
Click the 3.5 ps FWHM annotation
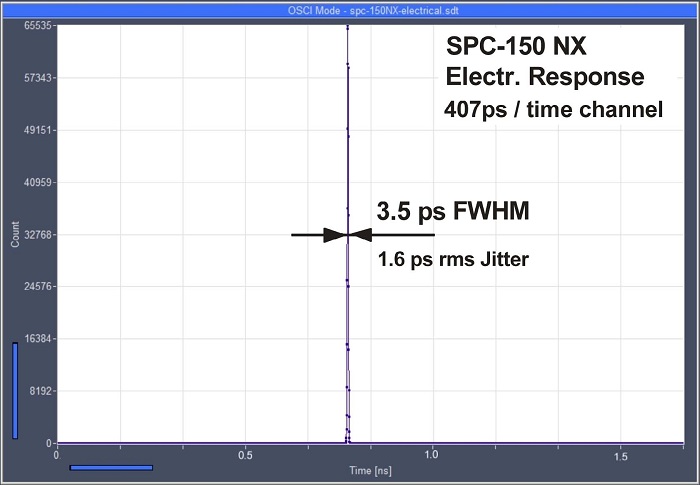[x=453, y=211]
